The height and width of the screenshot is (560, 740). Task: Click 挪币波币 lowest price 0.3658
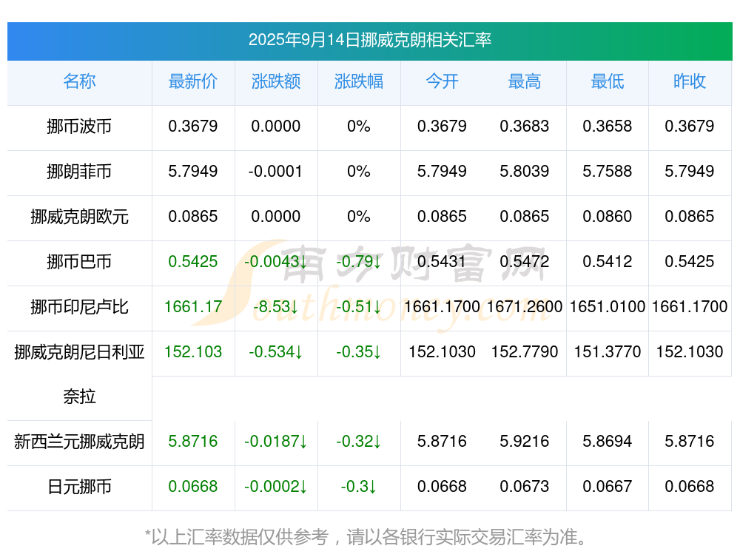[608, 126]
